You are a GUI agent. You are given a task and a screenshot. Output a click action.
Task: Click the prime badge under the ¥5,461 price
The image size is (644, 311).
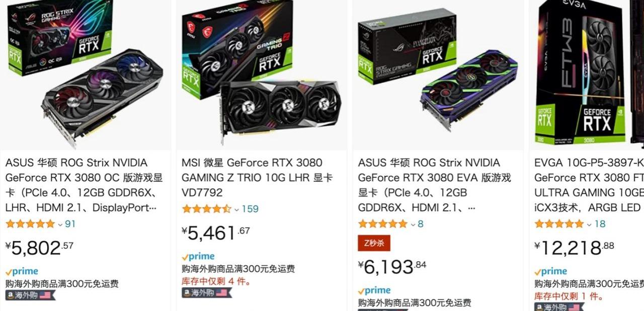(x=198, y=257)
